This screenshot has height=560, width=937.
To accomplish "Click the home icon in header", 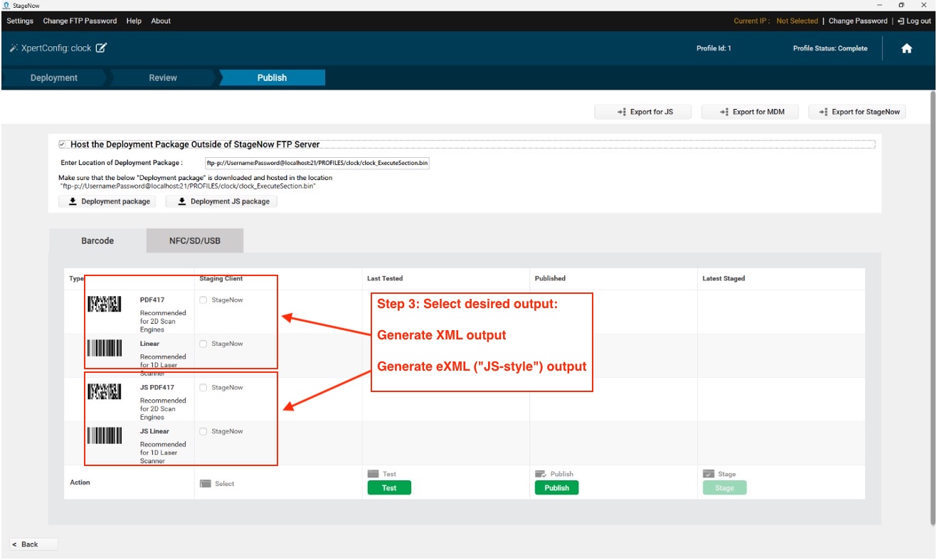I will tap(906, 49).
